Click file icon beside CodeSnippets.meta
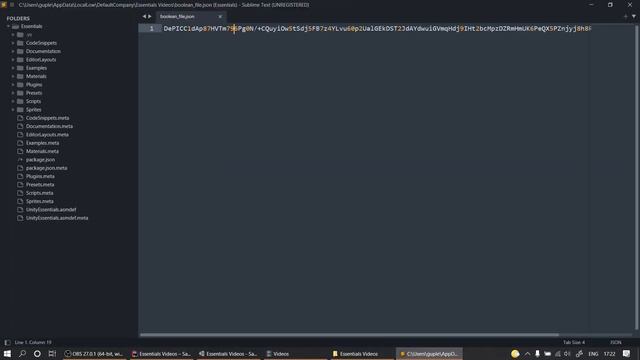640x360 pixels. tap(20, 118)
